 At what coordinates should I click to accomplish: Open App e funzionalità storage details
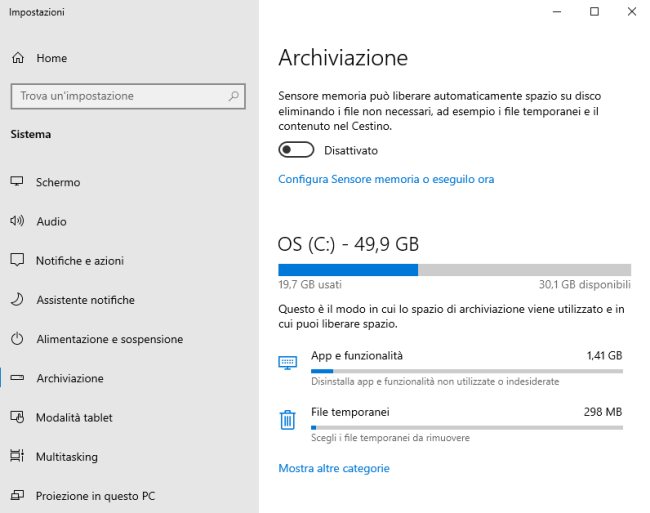[x=451, y=368]
